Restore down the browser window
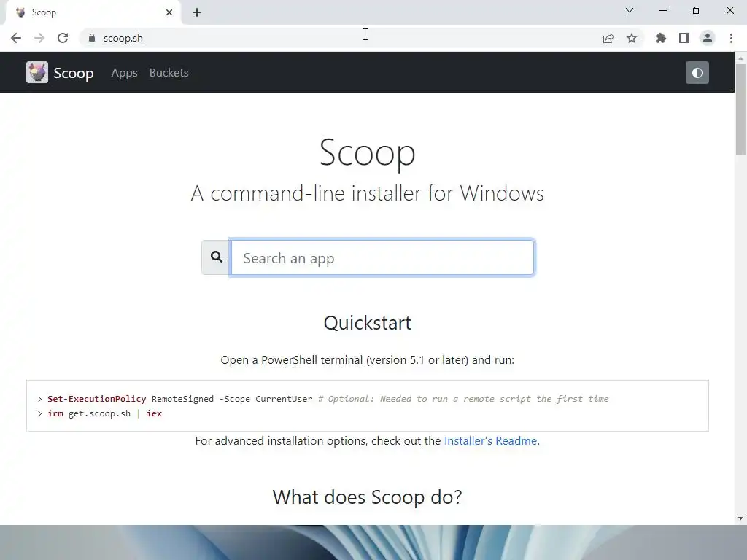 (x=697, y=10)
